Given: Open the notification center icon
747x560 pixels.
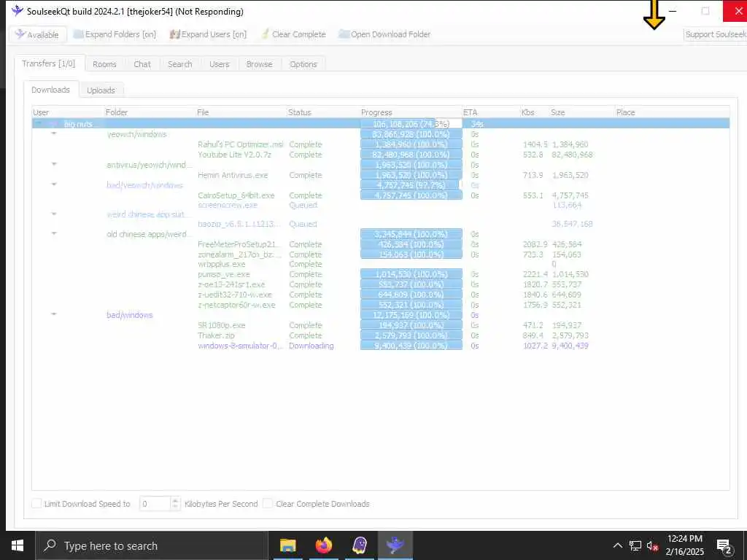Looking at the screenshot, I should [x=724, y=545].
